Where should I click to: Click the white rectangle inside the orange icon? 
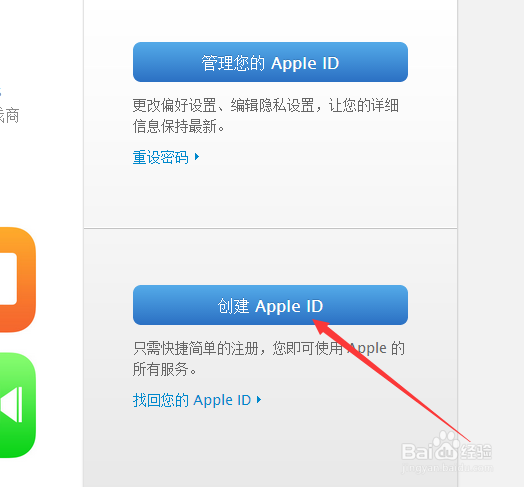8,279
